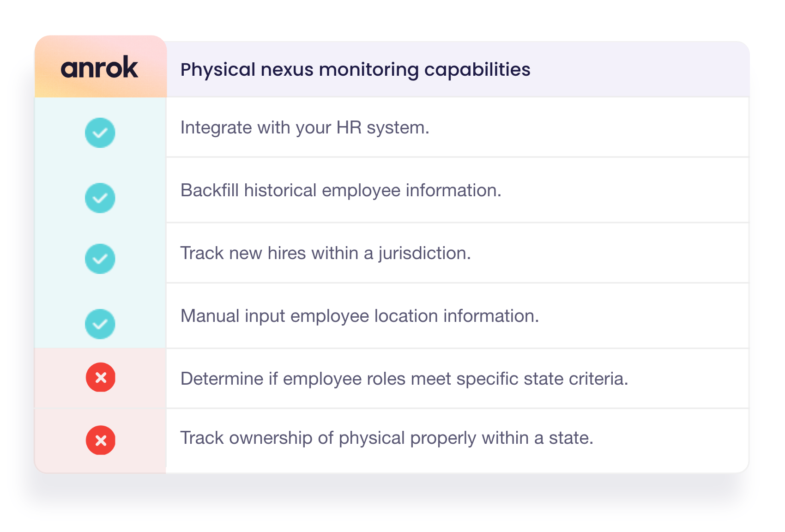This screenshot has width=785, height=532.
Task: Click checkmark icon beside Manual input employee location
Action: pos(100,324)
